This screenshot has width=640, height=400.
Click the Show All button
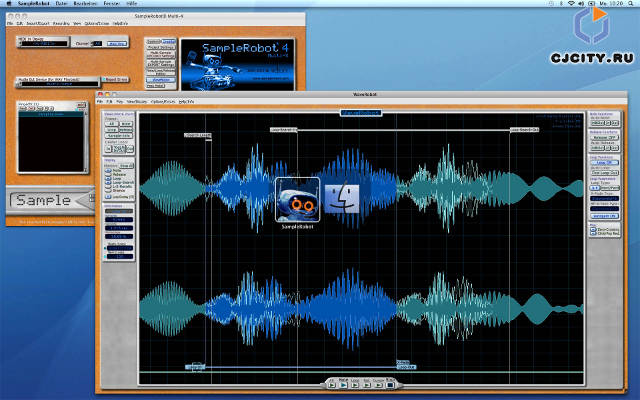127,166
